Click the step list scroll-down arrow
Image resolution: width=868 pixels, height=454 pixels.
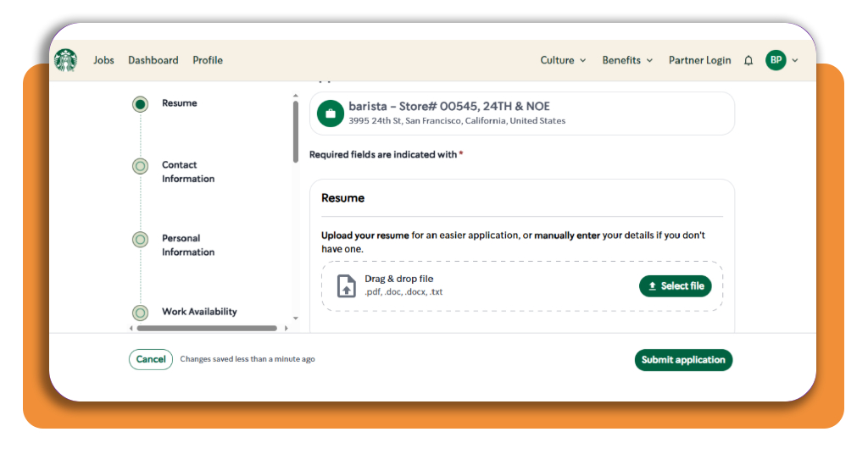click(x=296, y=318)
